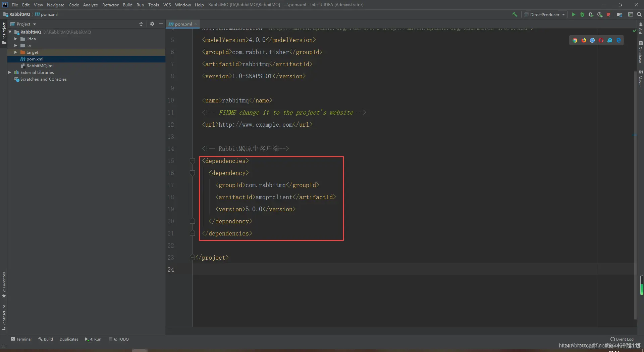This screenshot has height=352, width=644.
Task: Open Project panel settings gear
Action: pos(152,24)
